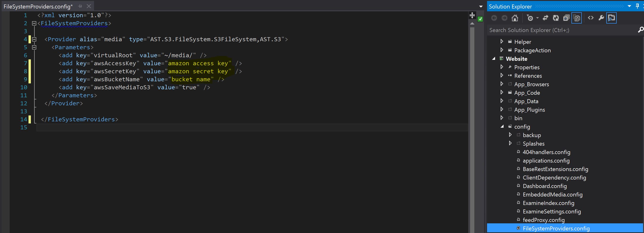Collapse the Parameters XML node
The height and width of the screenshot is (233, 644).
coord(34,48)
